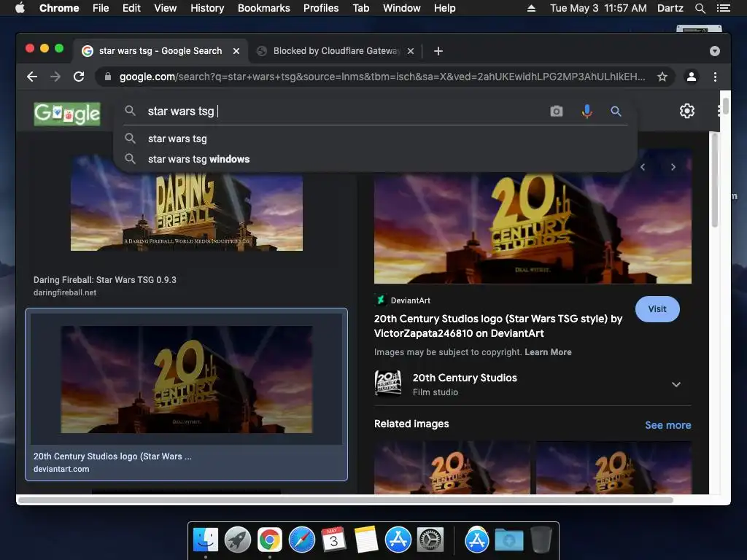Screen dimensions: 747x560
Task: Bookmark this page with the star icon
Action: 662,77
